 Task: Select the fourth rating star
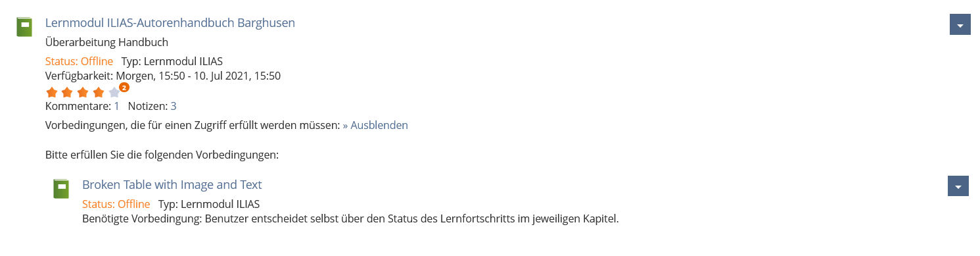coord(99,92)
